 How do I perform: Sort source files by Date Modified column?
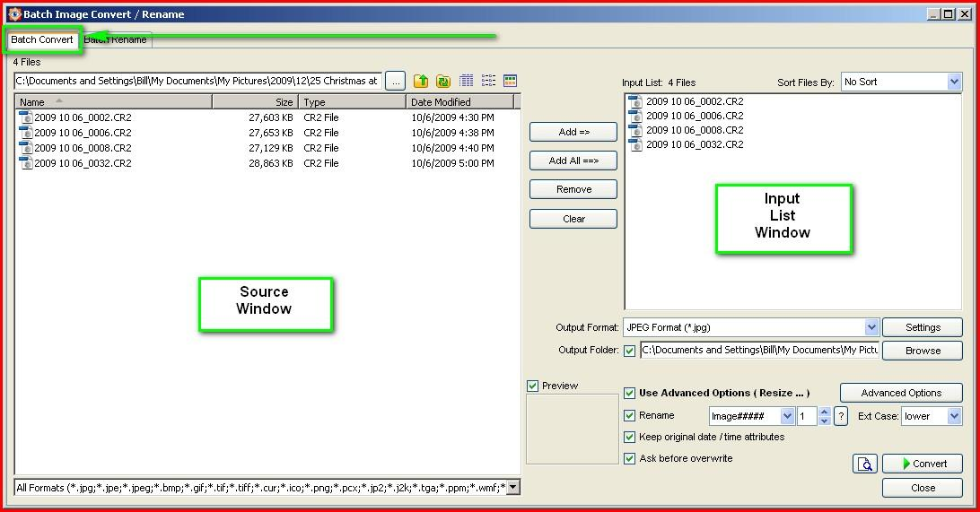click(459, 102)
